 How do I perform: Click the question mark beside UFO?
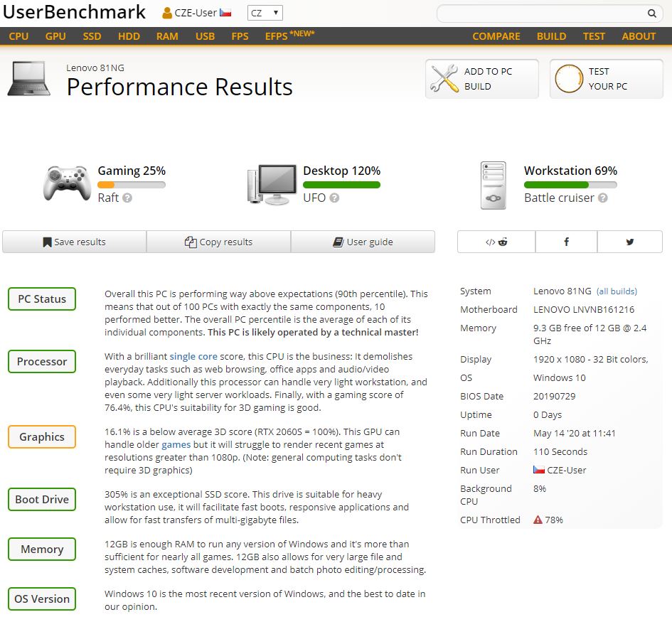(334, 198)
